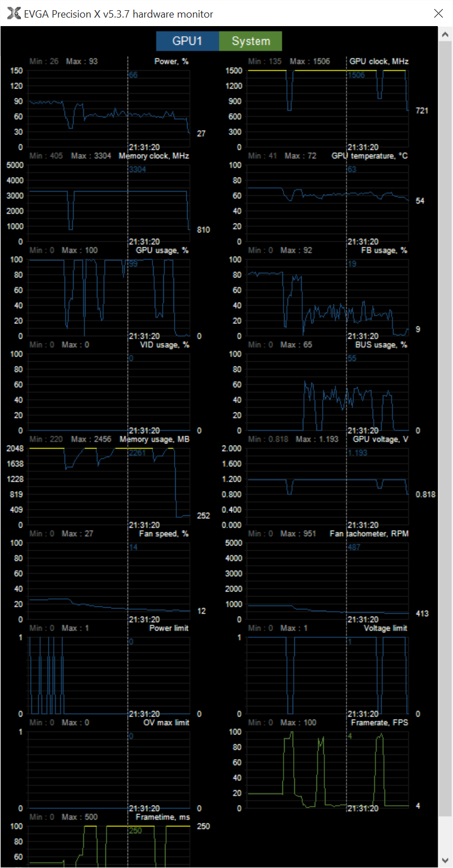Screen dimensions: 453x868
Task: Click the 'VID usage, %' label
Action: pyautogui.click(x=164, y=344)
